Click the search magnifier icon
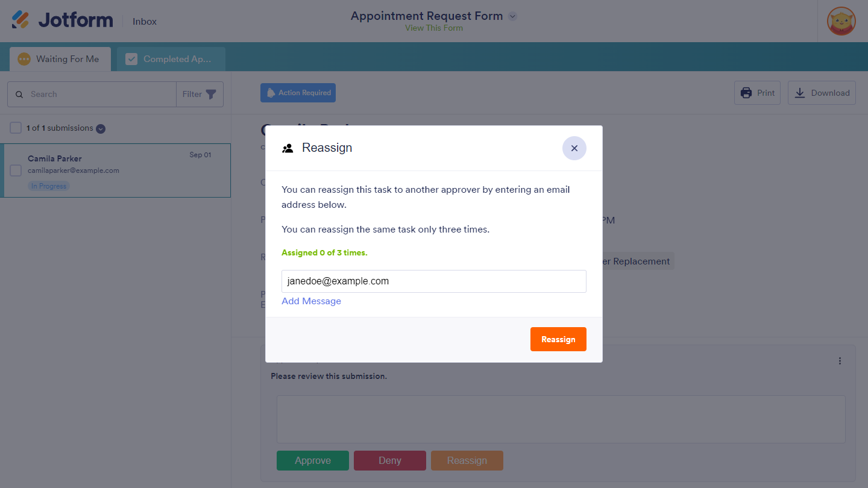 click(19, 95)
